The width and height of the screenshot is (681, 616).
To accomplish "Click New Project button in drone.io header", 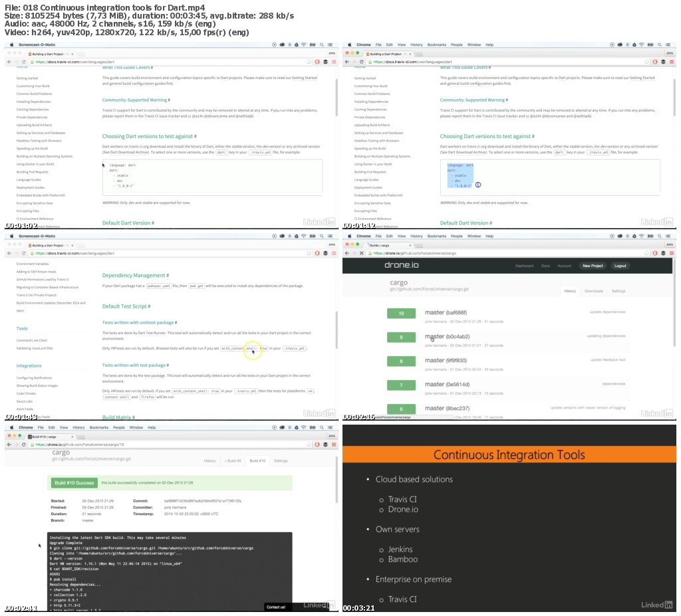I will (593, 266).
